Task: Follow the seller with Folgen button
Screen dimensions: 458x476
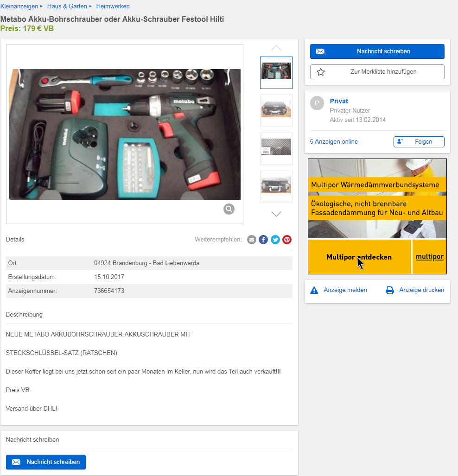Action: coord(419,142)
